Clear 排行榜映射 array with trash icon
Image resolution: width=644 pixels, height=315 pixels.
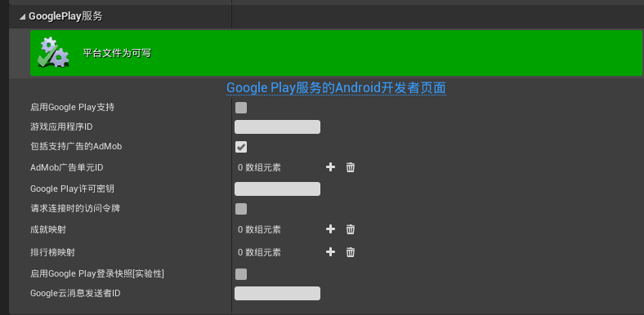[351, 252]
